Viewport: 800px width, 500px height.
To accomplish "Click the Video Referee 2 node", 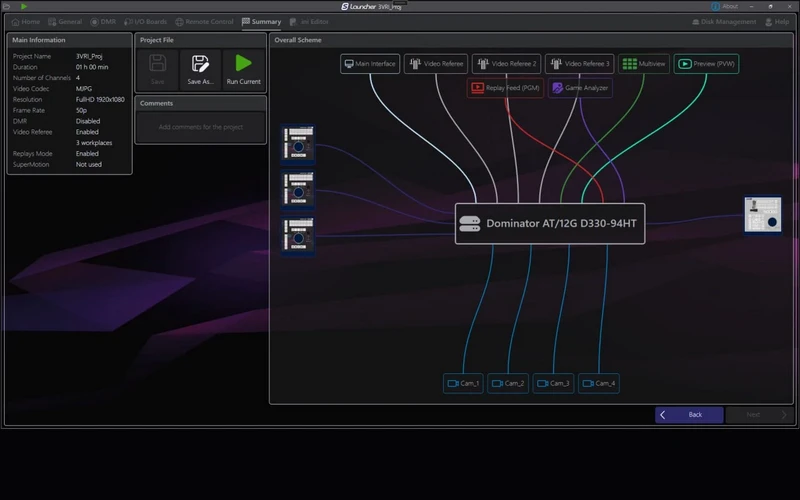I will pos(507,64).
